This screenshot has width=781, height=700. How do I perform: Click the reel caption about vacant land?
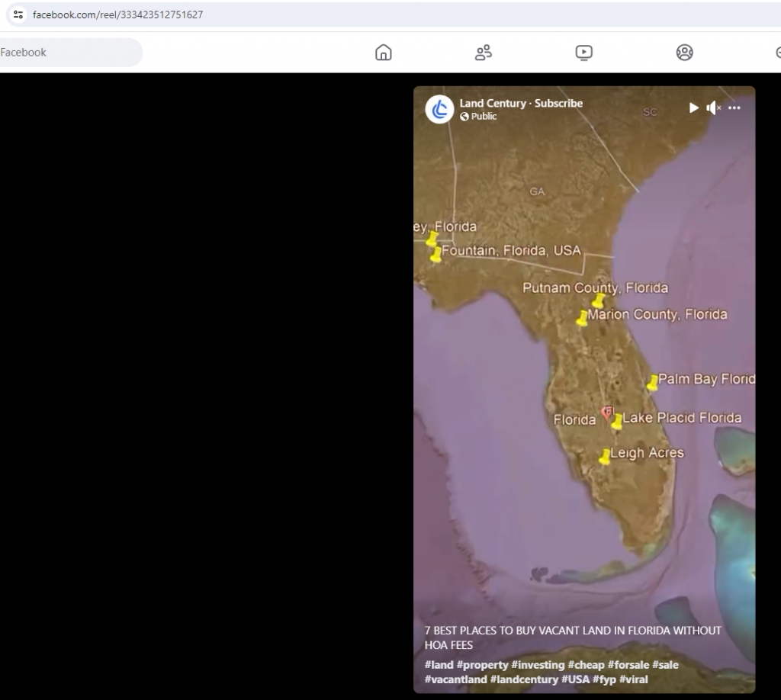572,637
